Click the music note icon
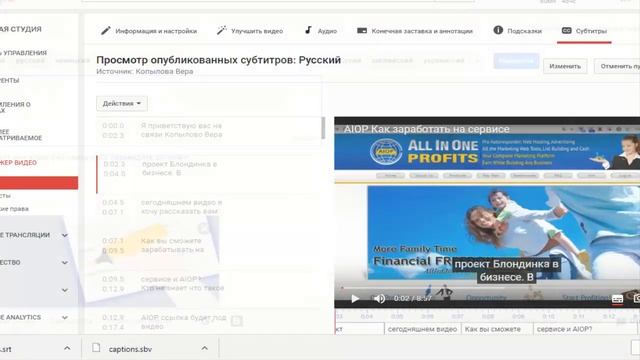This screenshot has height=360, width=640. (x=308, y=30)
